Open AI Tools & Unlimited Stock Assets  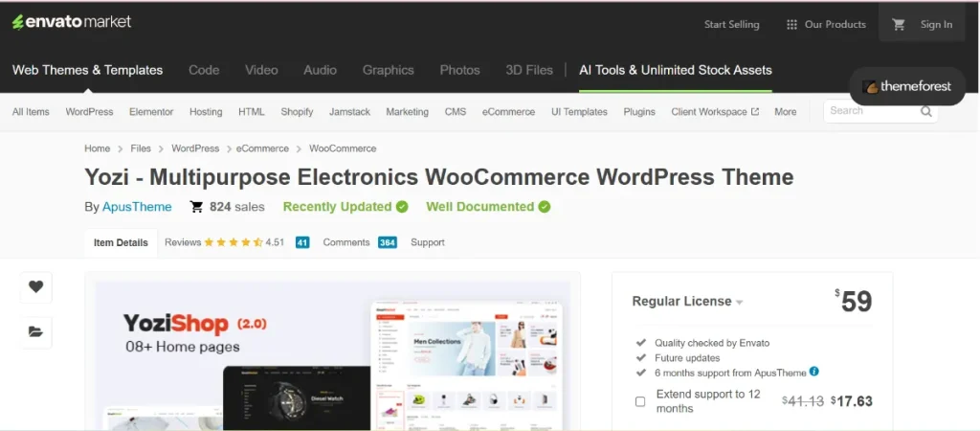[676, 70]
